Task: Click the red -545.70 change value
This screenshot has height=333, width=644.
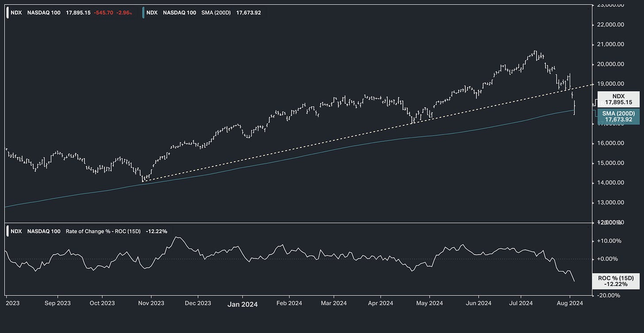Action: pyautogui.click(x=104, y=13)
